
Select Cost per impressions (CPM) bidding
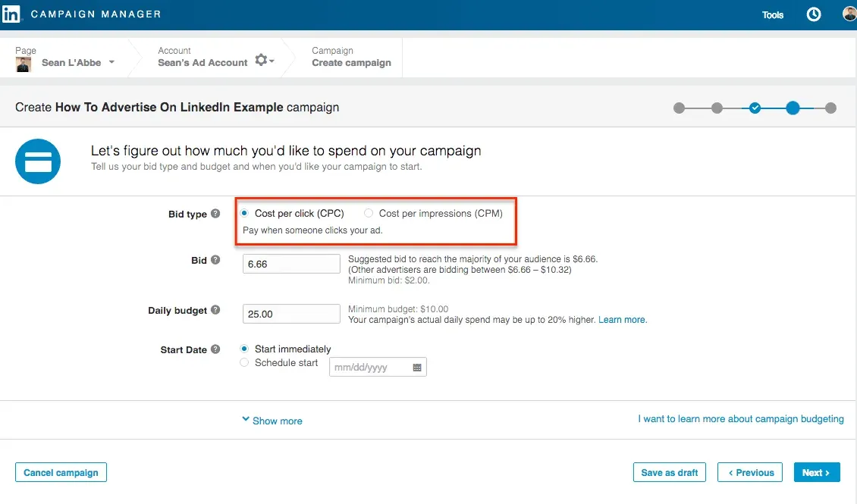(369, 213)
